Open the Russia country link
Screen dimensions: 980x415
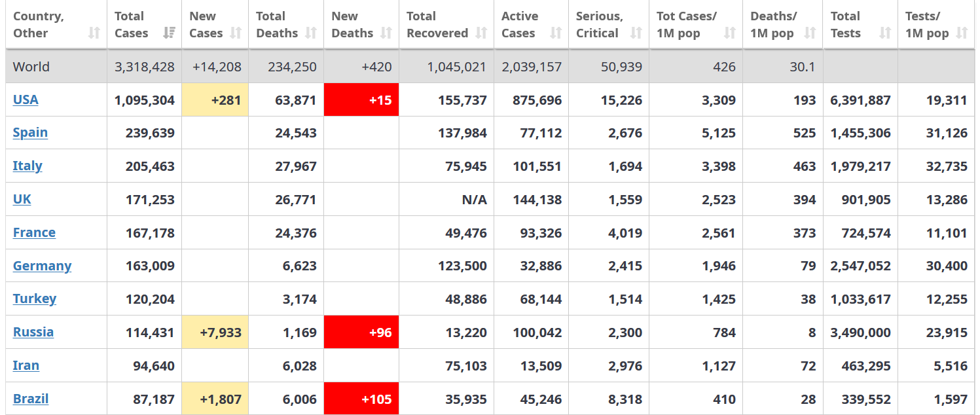[33, 332]
